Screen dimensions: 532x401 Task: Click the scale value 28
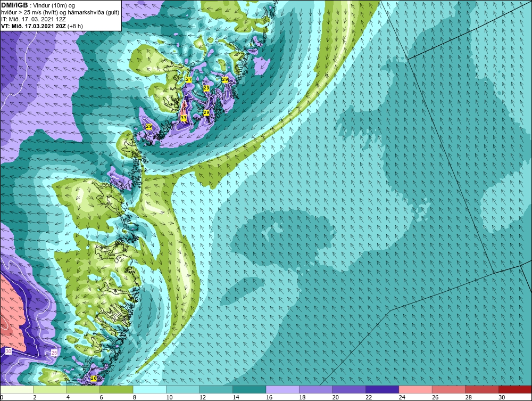[x=469, y=397]
